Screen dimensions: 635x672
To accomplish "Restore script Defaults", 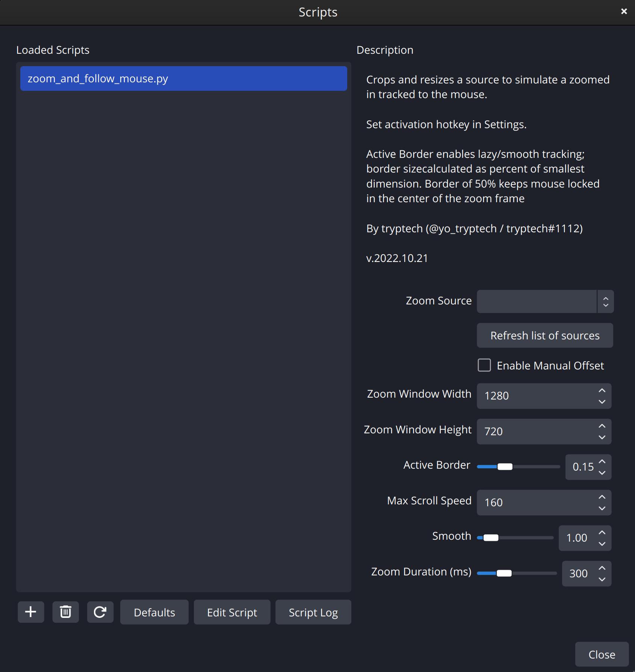I will (x=154, y=612).
